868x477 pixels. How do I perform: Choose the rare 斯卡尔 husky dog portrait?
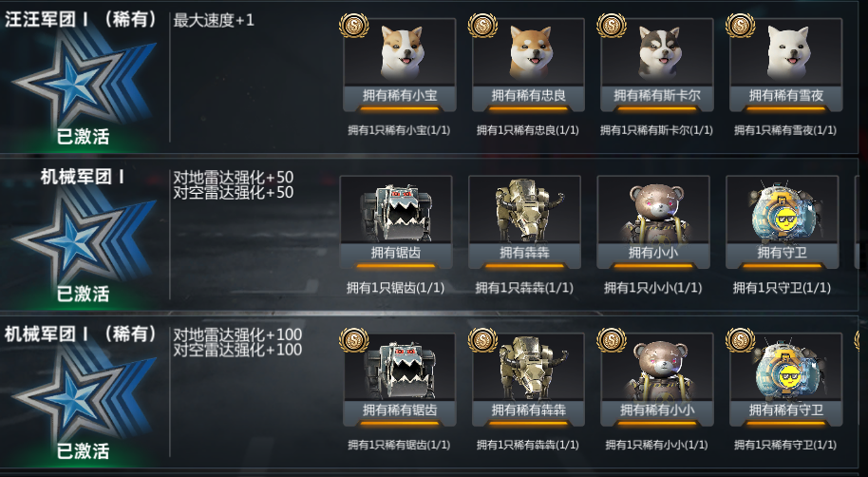(657, 52)
